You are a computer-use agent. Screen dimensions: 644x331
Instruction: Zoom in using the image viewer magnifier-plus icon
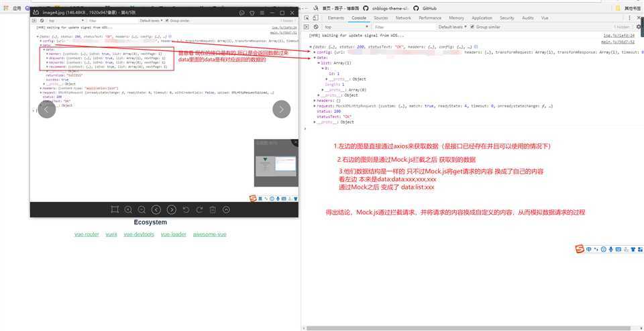click(x=128, y=209)
